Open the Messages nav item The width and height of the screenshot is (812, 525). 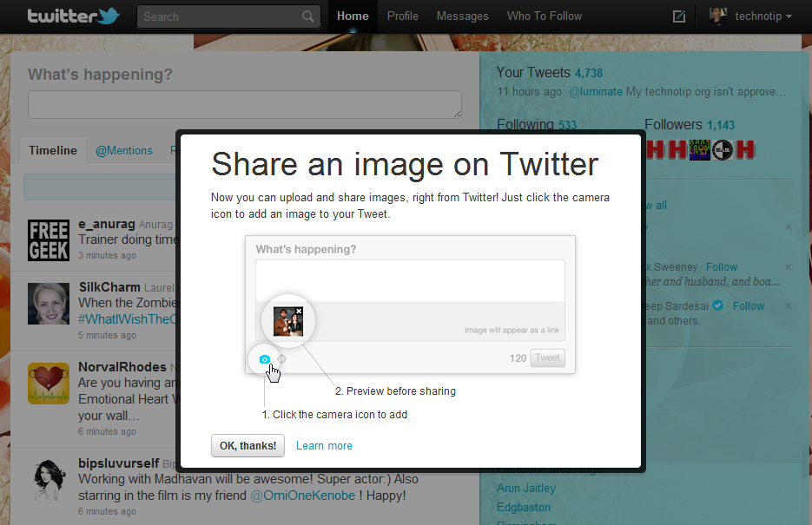tap(462, 16)
